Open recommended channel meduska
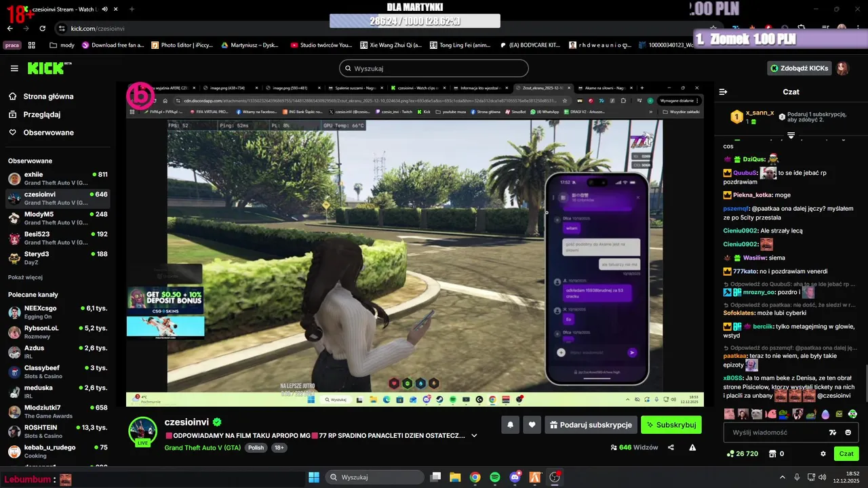The image size is (868, 488). [x=57, y=392]
